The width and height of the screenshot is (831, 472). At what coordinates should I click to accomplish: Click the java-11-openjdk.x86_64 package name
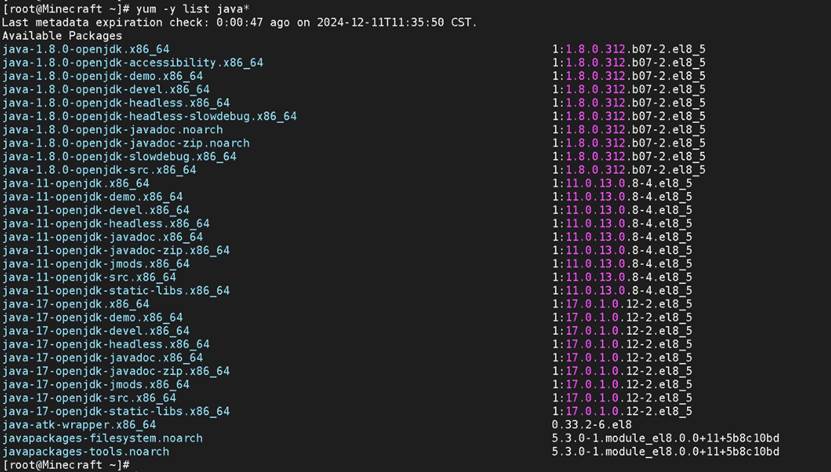[76, 184]
